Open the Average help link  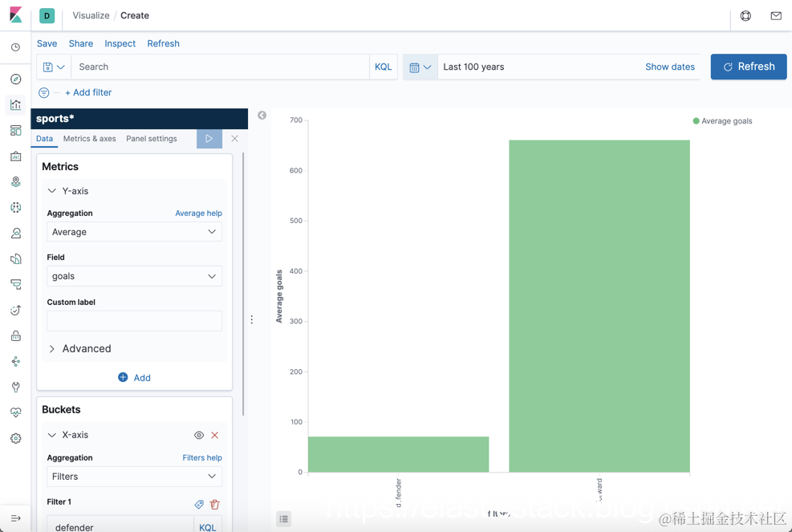[198, 213]
